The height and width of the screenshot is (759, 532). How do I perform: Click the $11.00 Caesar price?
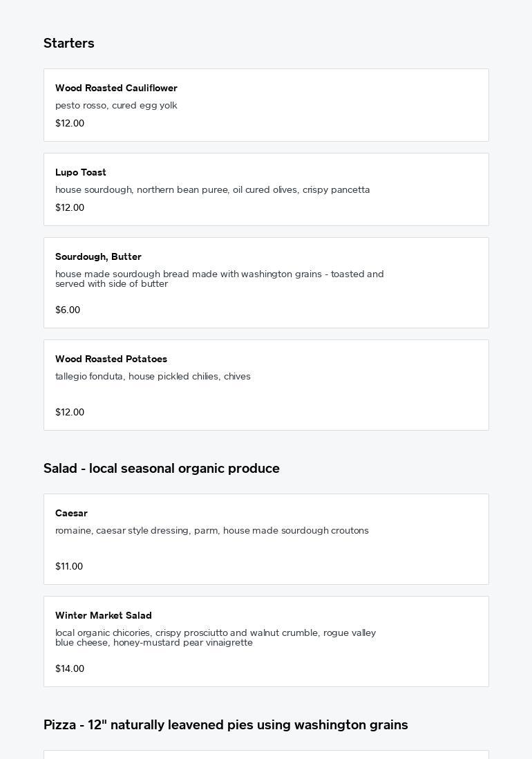pyautogui.click(x=69, y=566)
